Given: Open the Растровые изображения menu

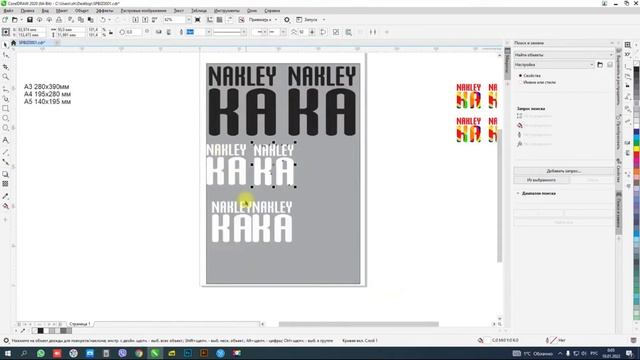Looking at the screenshot, I should 143,11.
